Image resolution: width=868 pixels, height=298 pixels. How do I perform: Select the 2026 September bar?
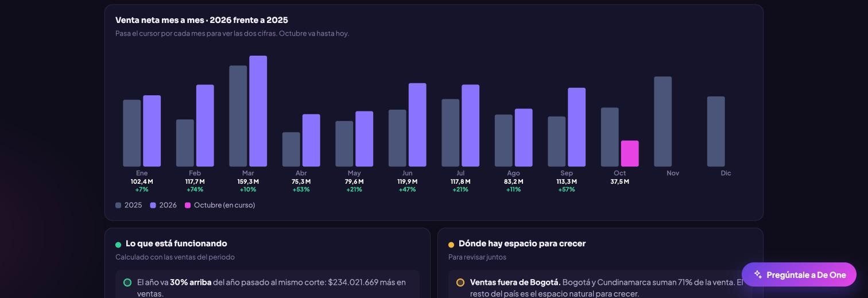tap(576, 127)
